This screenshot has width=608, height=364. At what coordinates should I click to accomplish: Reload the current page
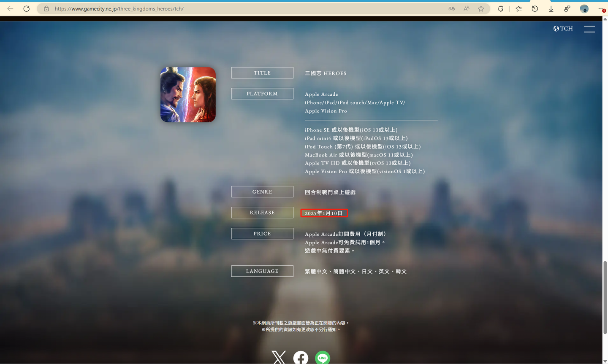(27, 8)
